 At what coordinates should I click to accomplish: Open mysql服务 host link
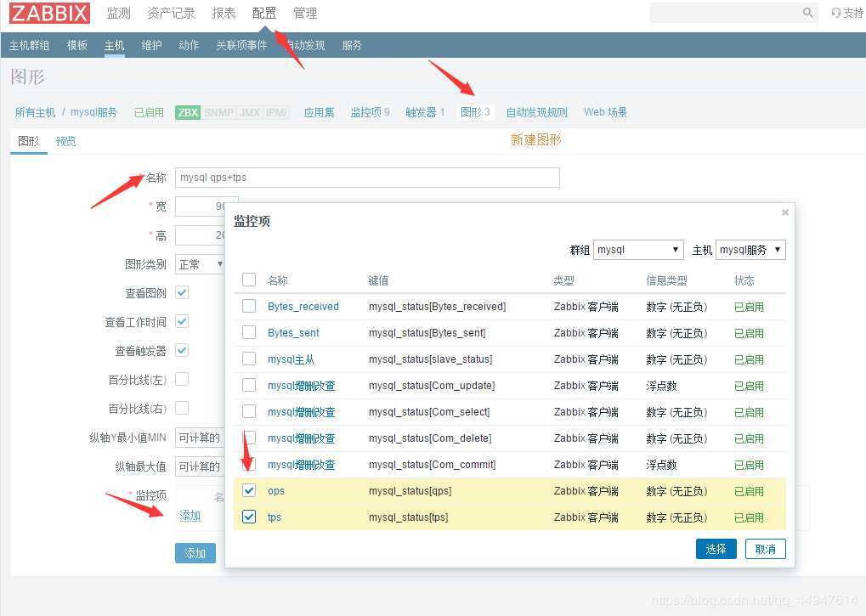point(93,113)
